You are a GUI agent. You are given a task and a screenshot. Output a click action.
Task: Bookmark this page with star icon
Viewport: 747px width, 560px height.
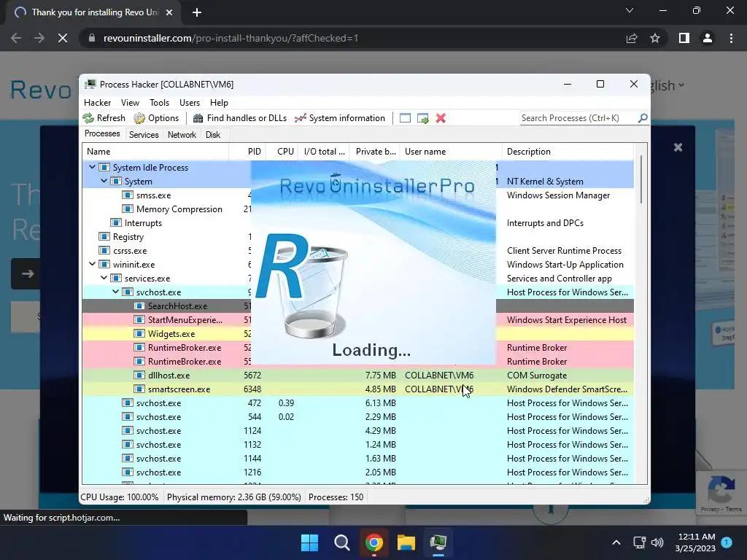655,38
